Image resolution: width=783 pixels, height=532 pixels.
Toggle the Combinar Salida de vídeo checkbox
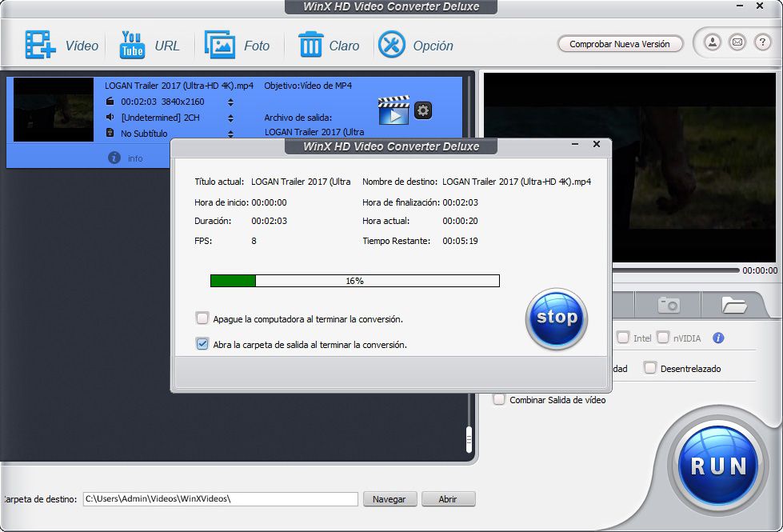[499, 399]
